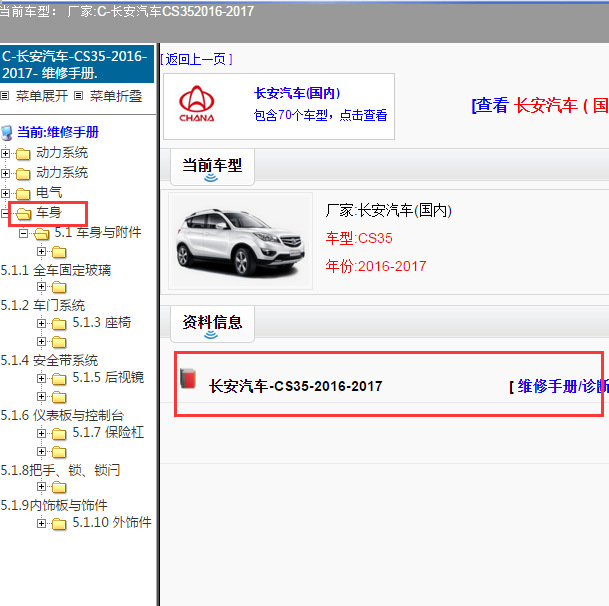The width and height of the screenshot is (609, 606).
Task: Click the 菜单折叠 list icon
Action: (x=78, y=96)
